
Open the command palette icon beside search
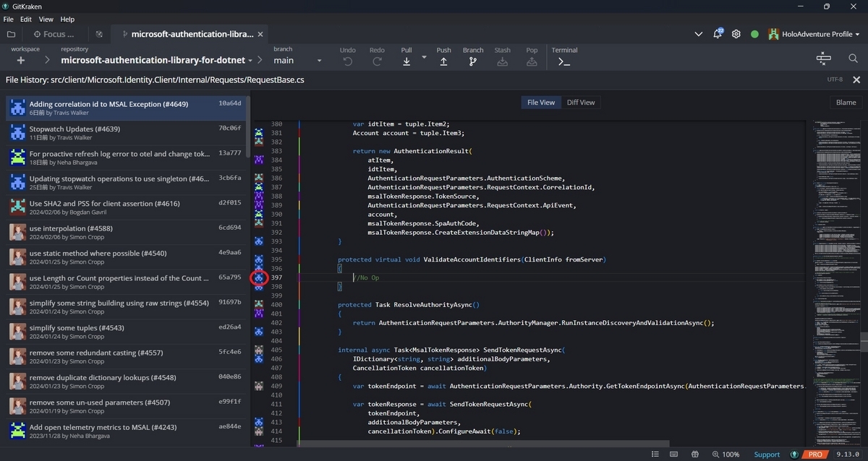coord(823,59)
